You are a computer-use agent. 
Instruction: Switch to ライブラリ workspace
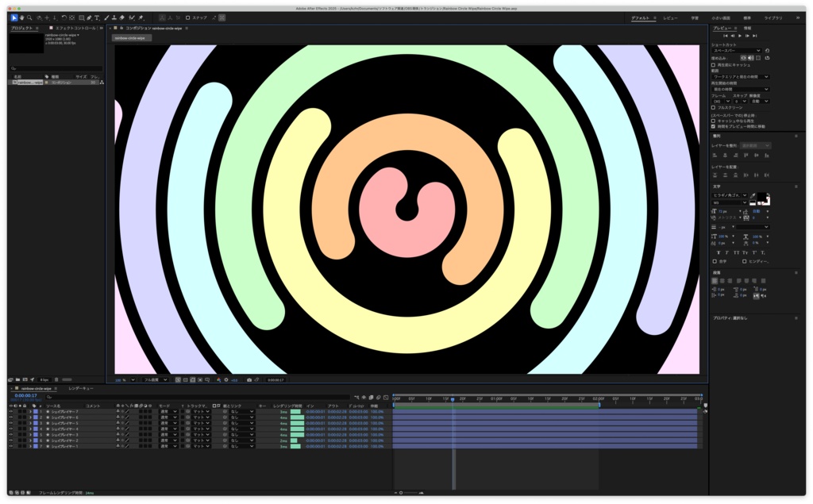pos(773,17)
